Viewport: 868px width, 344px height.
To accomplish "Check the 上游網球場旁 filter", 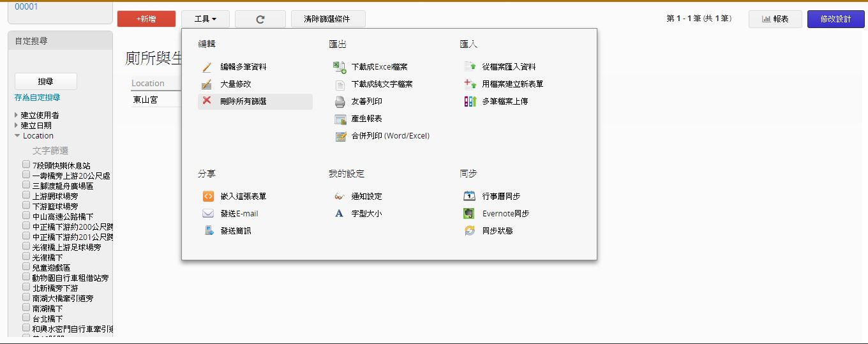I will 26,195.
